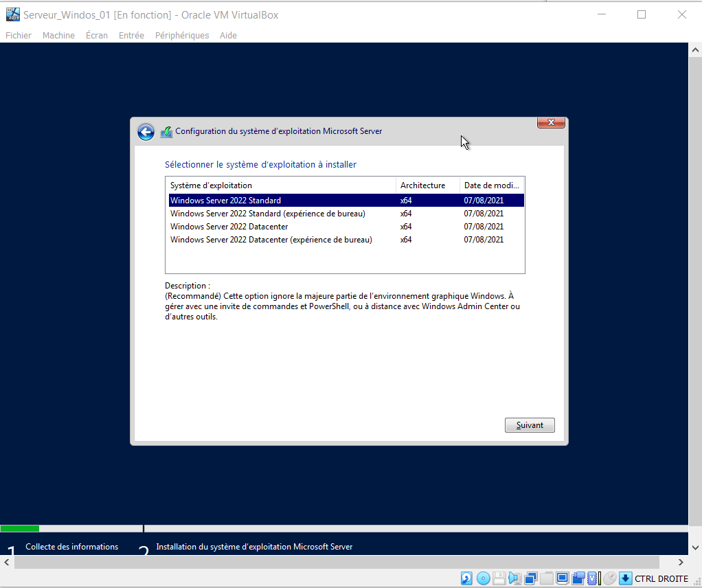This screenshot has height=588, width=702.
Task: Open the Écran menu
Action: [x=97, y=35]
